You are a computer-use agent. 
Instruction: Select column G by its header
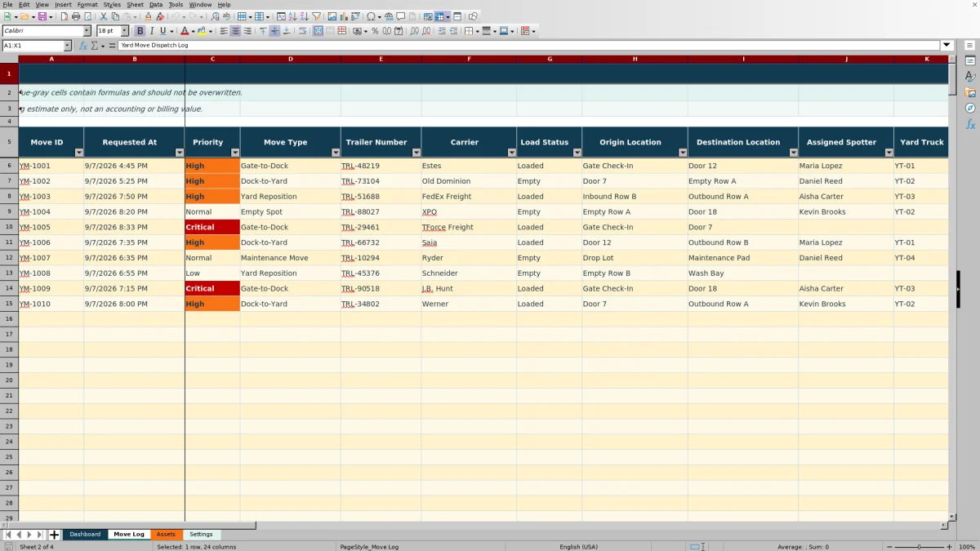pos(550,59)
